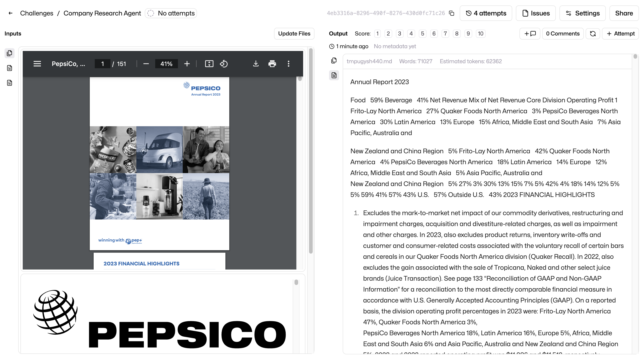Refresh the output with the reload icon

(593, 33)
